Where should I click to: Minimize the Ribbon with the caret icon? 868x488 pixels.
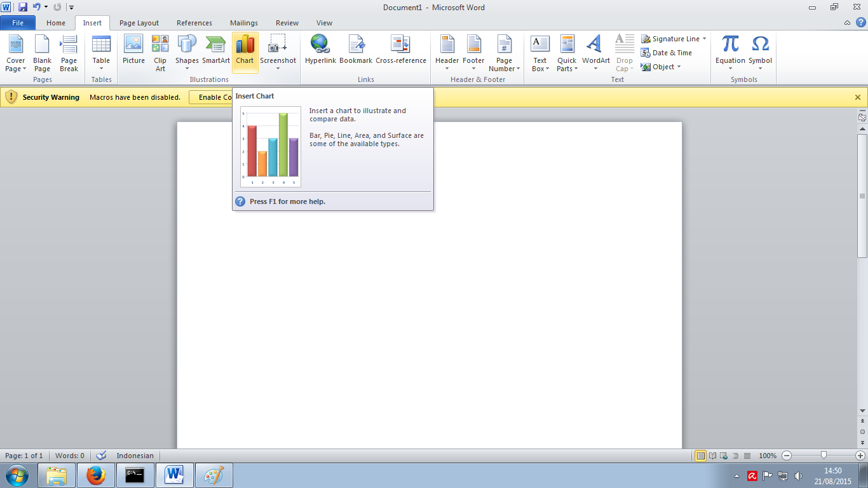(x=848, y=23)
